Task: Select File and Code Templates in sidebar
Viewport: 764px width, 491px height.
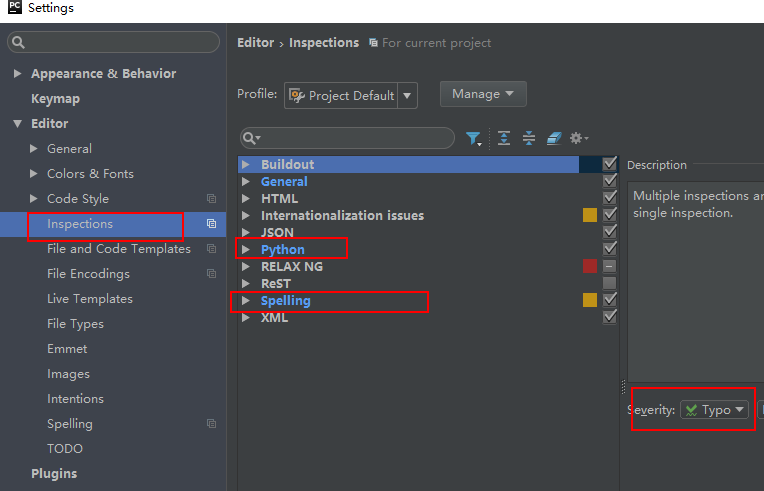Action: (118, 249)
